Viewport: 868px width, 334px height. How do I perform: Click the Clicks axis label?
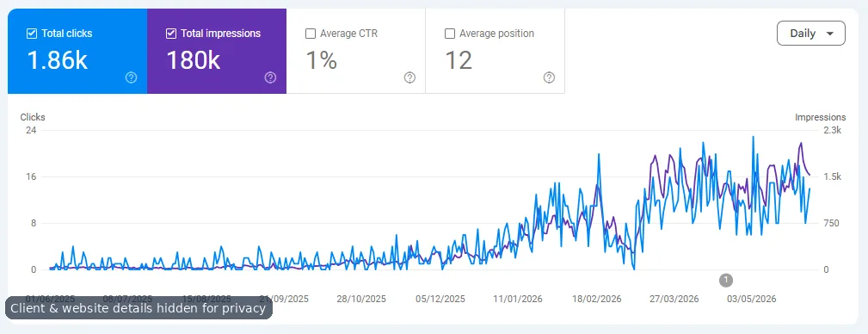[x=33, y=117]
